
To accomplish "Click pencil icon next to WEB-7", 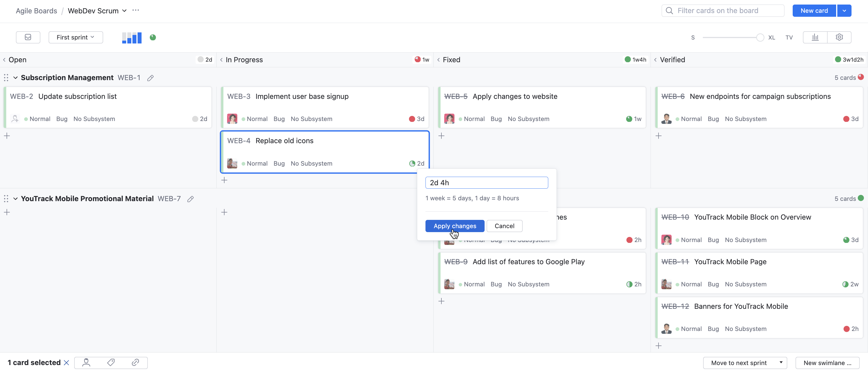I will pyautogui.click(x=190, y=199).
